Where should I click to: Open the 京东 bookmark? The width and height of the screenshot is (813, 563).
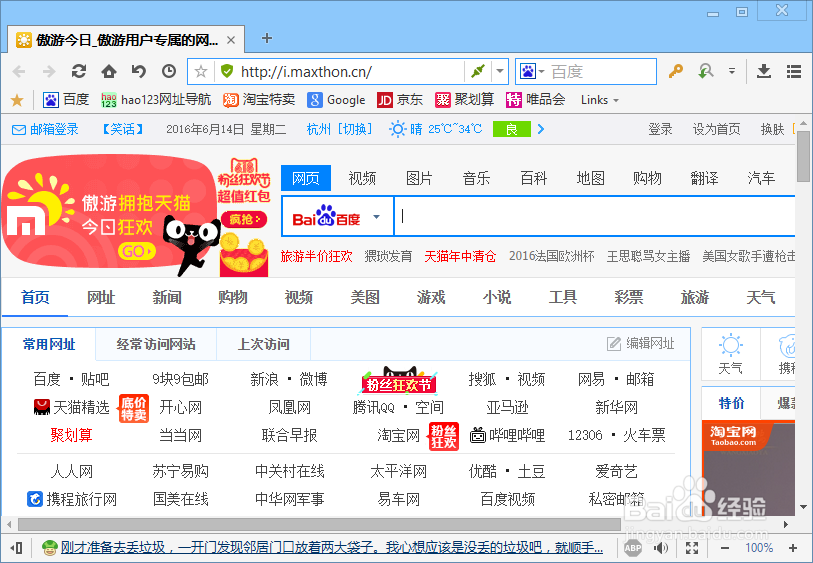click(399, 100)
